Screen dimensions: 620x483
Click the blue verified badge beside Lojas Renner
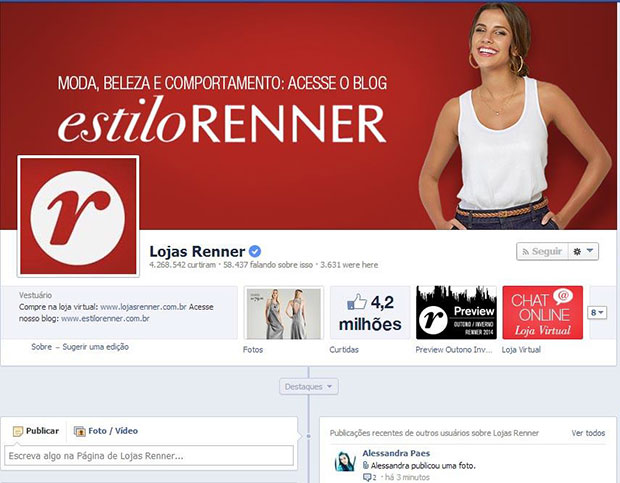point(255,251)
